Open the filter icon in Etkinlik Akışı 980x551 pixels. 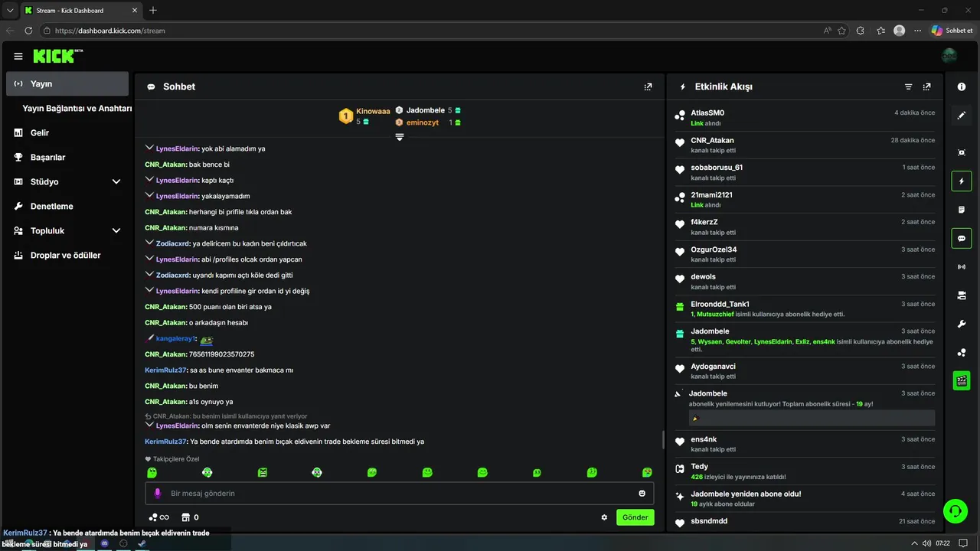click(x=909, y=86)
